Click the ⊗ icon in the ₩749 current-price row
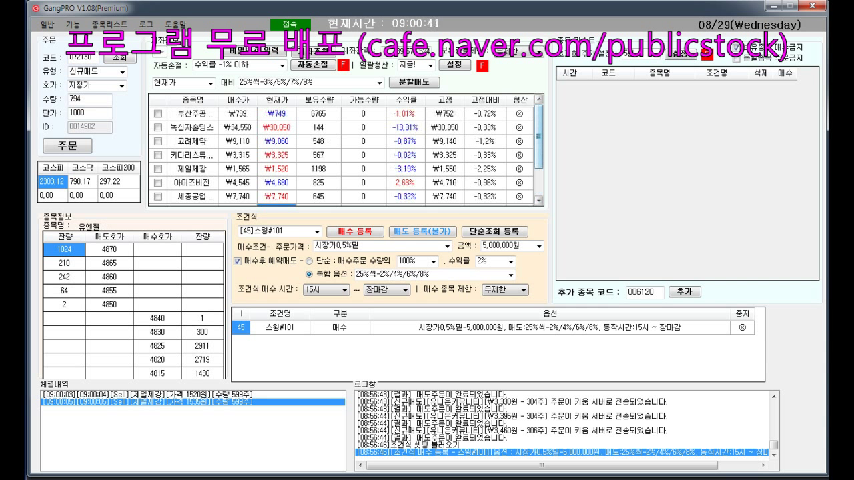 click(x=519, y=114)
